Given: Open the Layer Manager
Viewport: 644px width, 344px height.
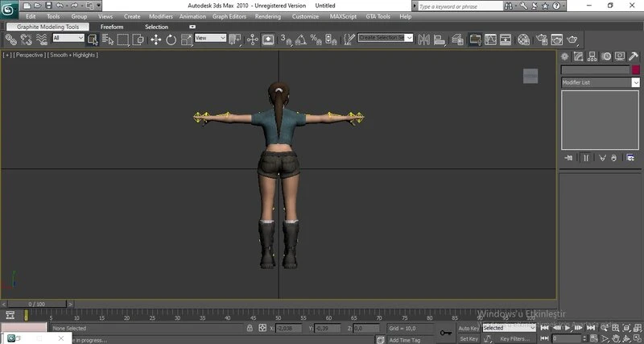Looking at the screenshot, I should [457, 39].
